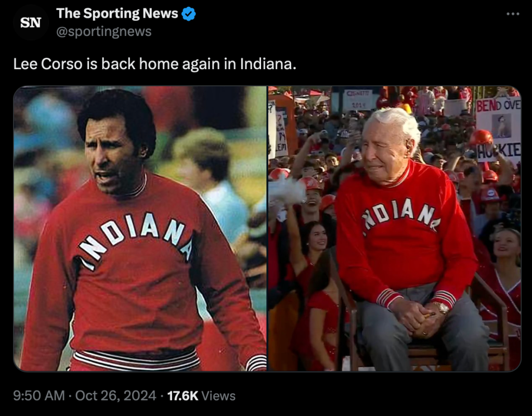The height and width of the screenshot is (416, 532).
Task: Click the BEND OVER sign in the crowd
Action: pyautogui.click(x=498, y=106)
